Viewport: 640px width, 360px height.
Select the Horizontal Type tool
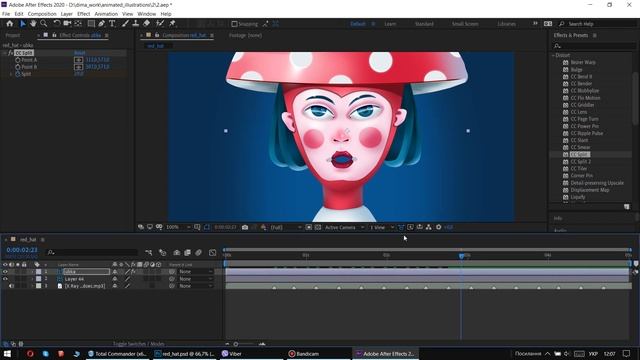(x=112, y=24)
